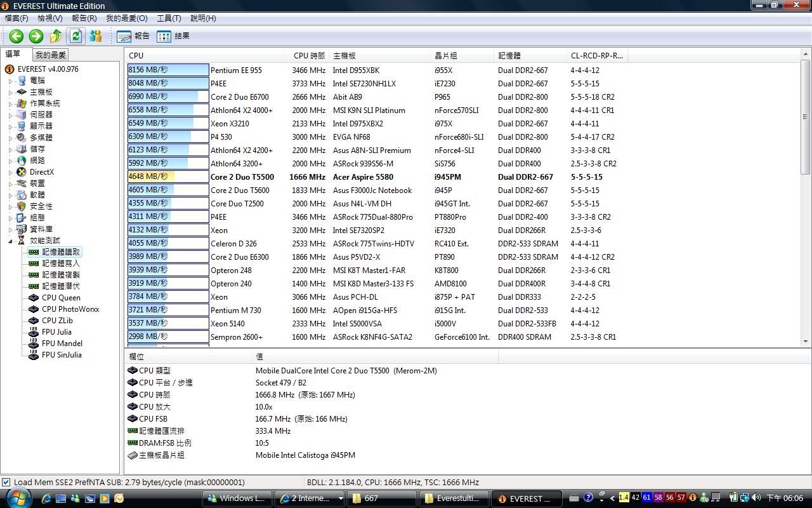Open the 我的最愛(O) menu

click(x=127, y=18)
